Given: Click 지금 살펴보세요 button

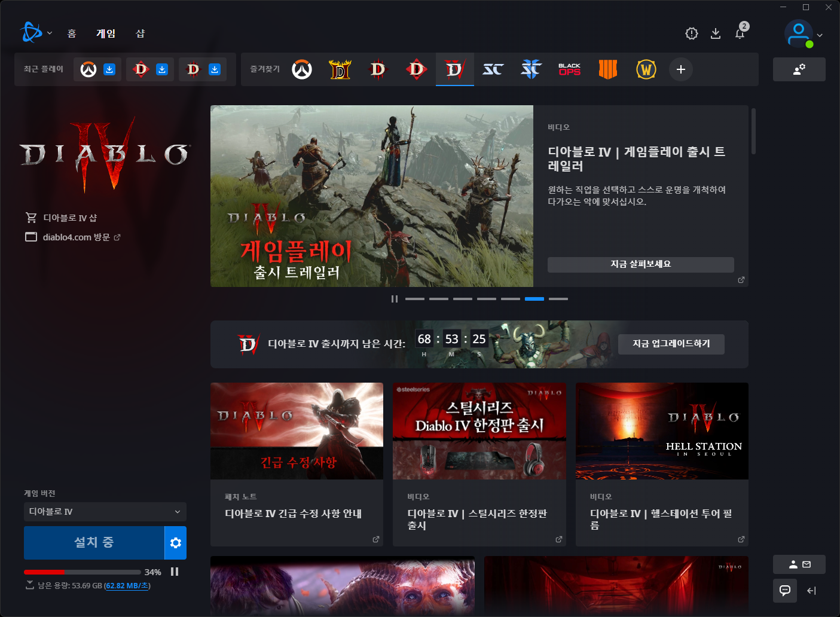Looking at the screenshot, I should [641, 265].
